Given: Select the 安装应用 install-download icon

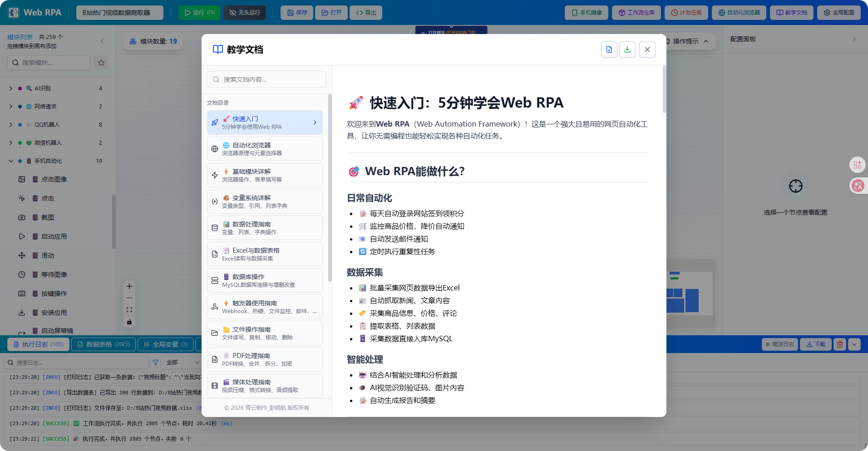Looking at the screenshot, I should [21, 313].
